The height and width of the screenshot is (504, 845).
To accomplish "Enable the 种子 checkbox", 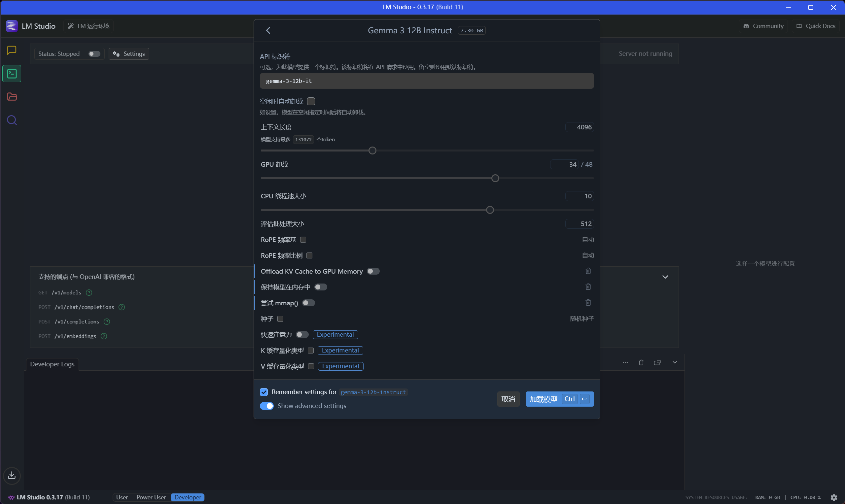I will click(280, 319).
